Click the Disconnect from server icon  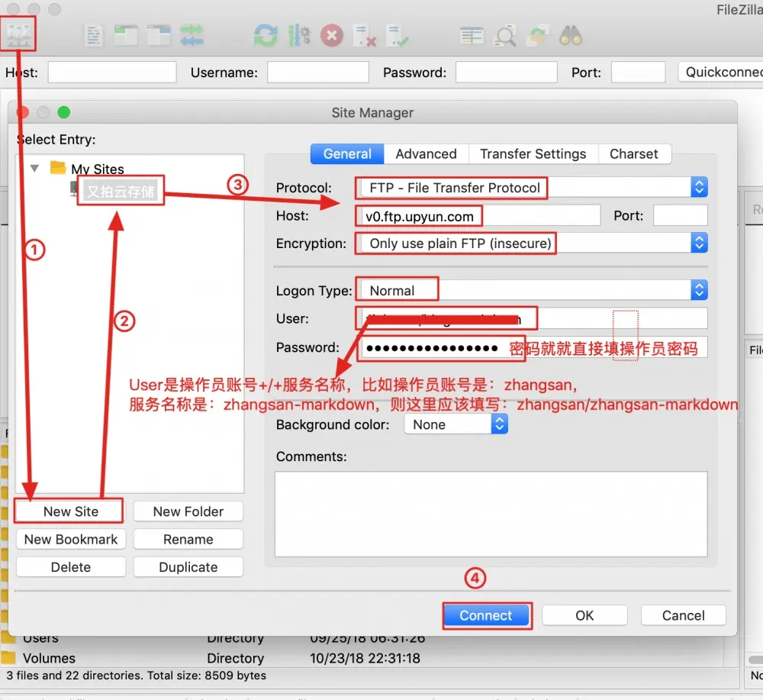click(365, 36)
